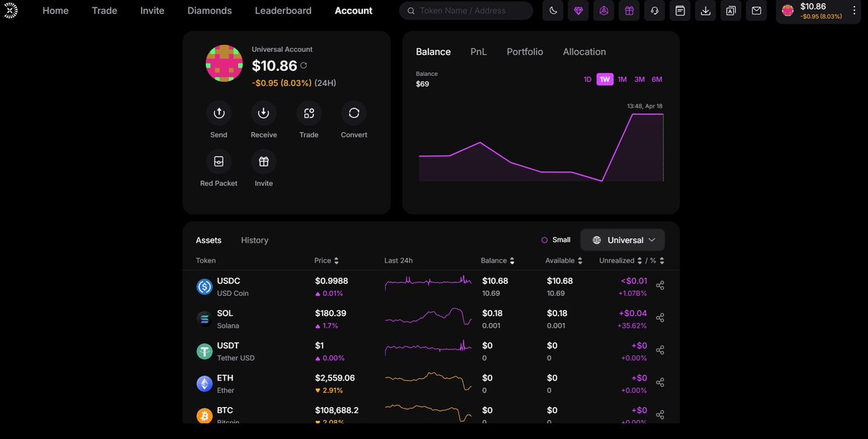The width and height of the screenshot is (868, 439).
Task: Open Account in navigation
Action: pyautogui.click(x=354, y=11)
